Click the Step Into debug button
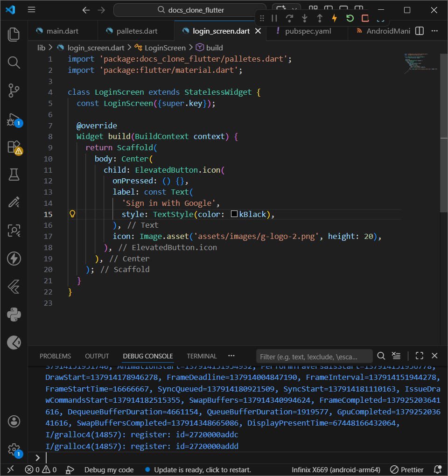Image resolution: width=448 pixels, height=476 pixels. (304, 18)
